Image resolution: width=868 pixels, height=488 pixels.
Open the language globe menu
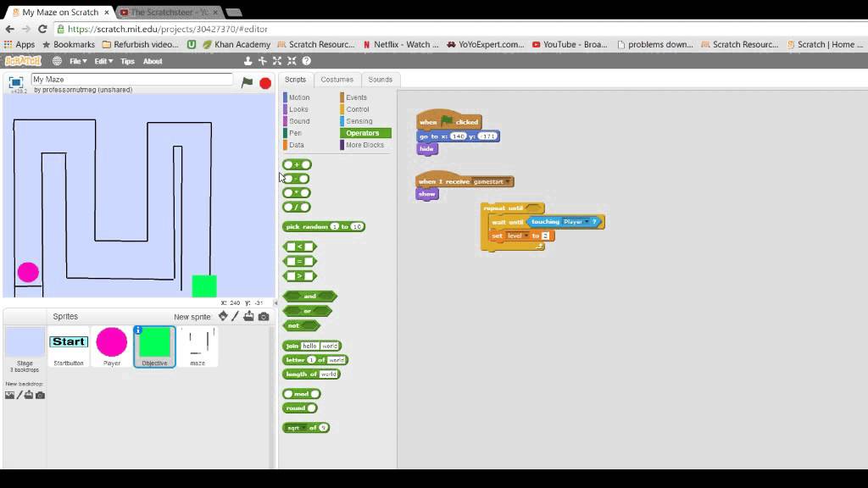pyautogui.click(x=57, y=61)
